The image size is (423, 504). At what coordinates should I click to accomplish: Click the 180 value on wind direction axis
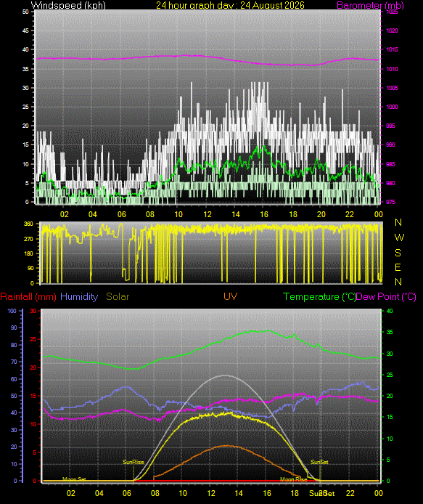(x=28, y=253)
